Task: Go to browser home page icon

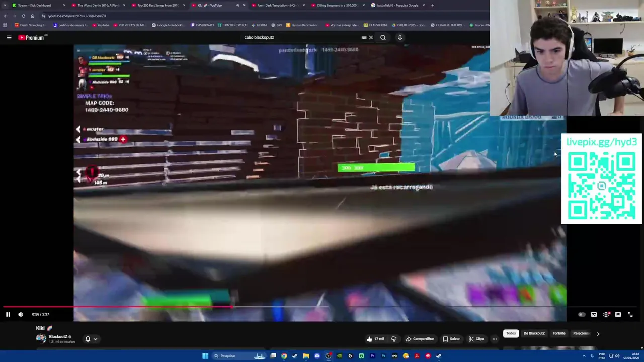Action: click(x=32, y=16)
